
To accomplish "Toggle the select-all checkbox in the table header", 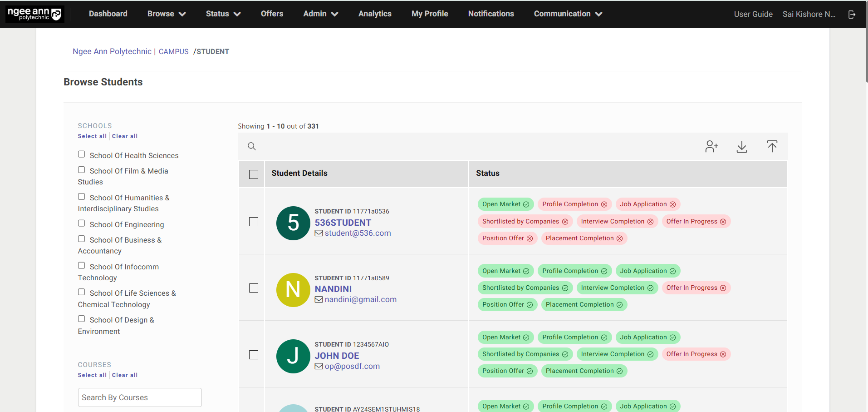I will click(254, 174).
